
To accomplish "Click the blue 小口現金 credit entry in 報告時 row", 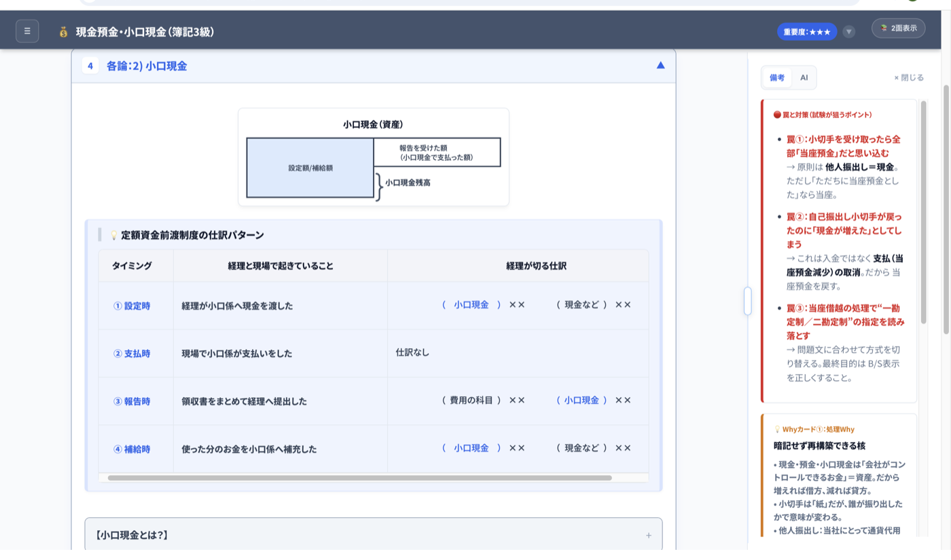I will tap(582, 400).
